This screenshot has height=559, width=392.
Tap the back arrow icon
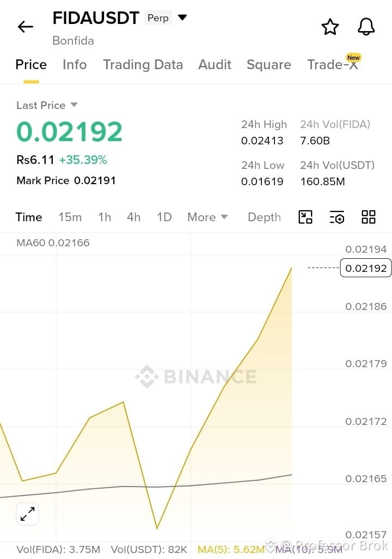25,27
